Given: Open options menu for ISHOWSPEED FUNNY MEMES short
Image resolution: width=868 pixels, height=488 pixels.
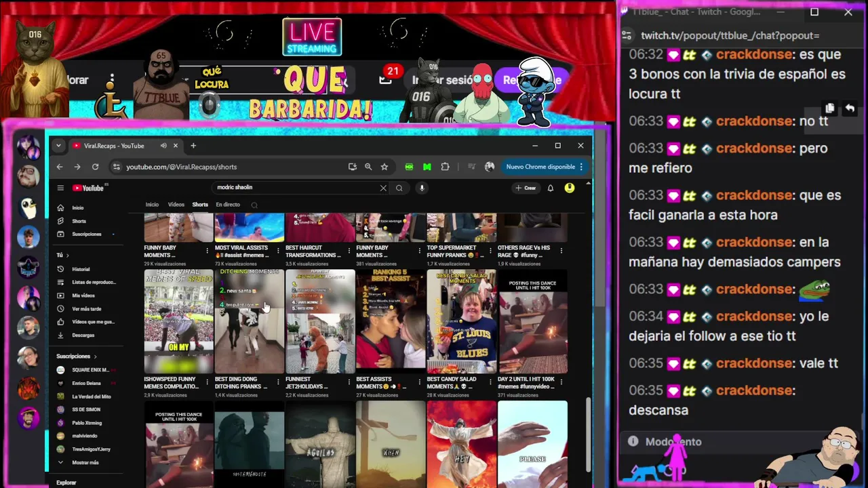Looking at the screenshot, I should click(x=208, y=382).
